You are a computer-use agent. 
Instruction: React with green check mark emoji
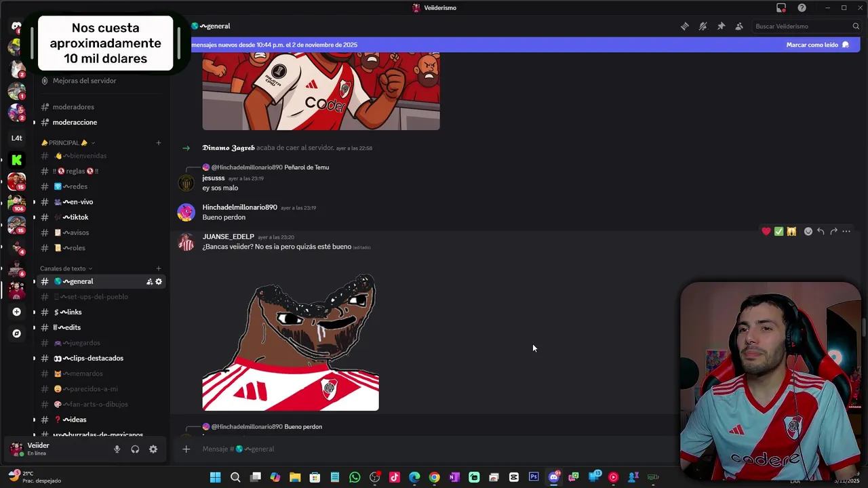click(x=778, y=232)
